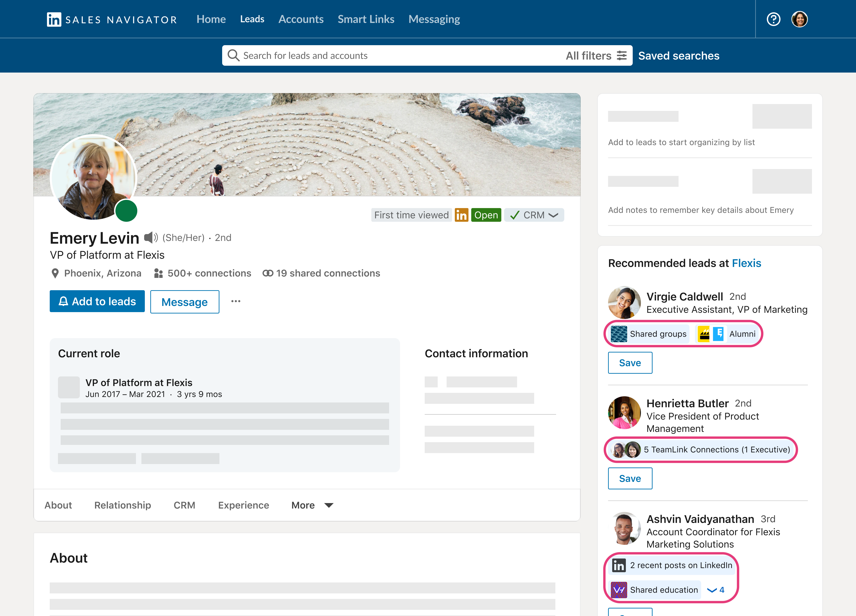Open the Accounts nav item
Screen dimensions: 856x616
point(301,19)
